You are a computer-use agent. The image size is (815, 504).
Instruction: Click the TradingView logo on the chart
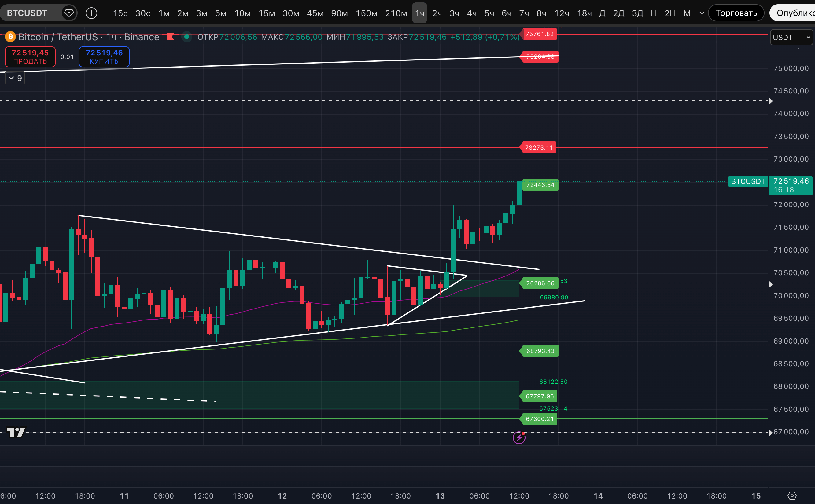(16, 432)
